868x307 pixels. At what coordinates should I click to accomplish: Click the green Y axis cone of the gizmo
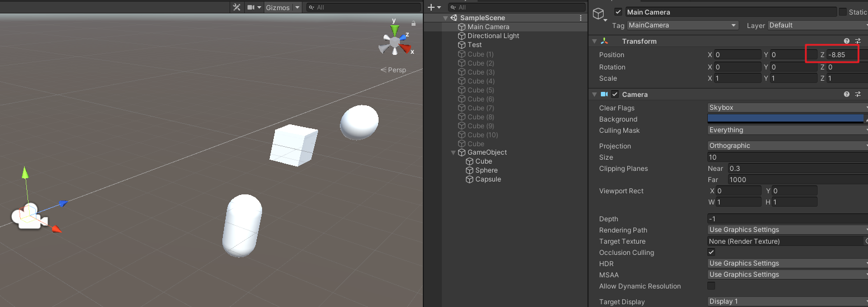pos(394,30)
